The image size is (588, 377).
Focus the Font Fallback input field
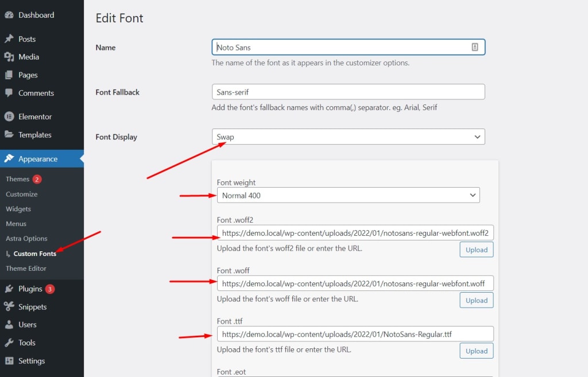349,92
